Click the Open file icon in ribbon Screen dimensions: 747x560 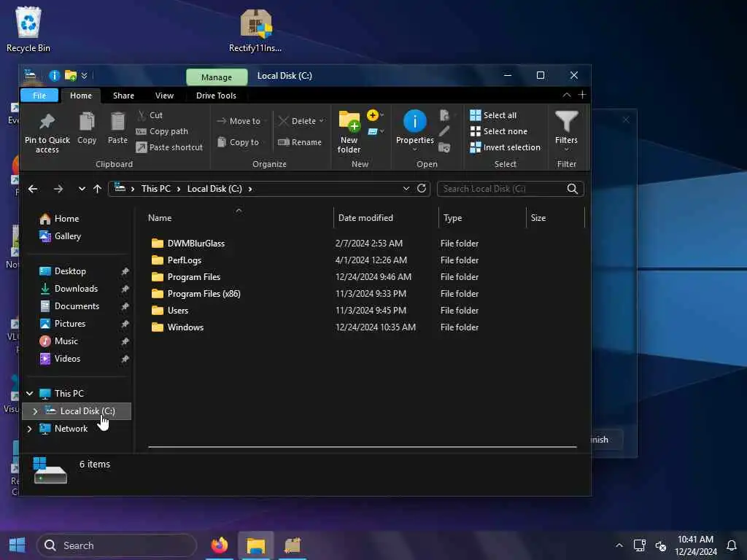[444, 114]
